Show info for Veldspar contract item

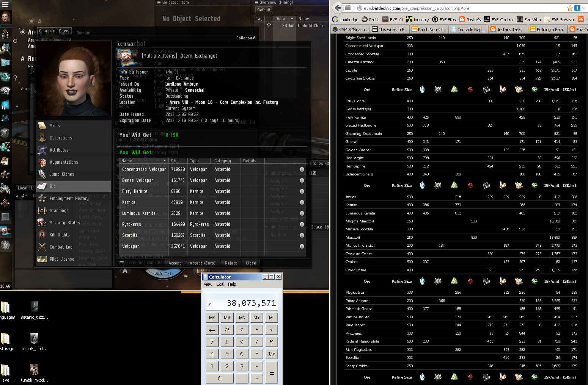pyautogui.click(x=302, y=246)
